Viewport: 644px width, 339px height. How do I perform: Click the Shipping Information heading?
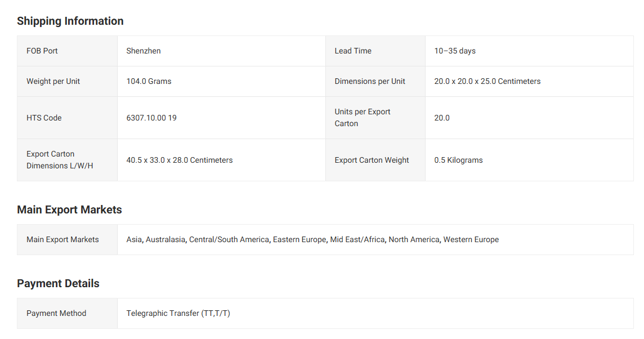click(70, 21)
